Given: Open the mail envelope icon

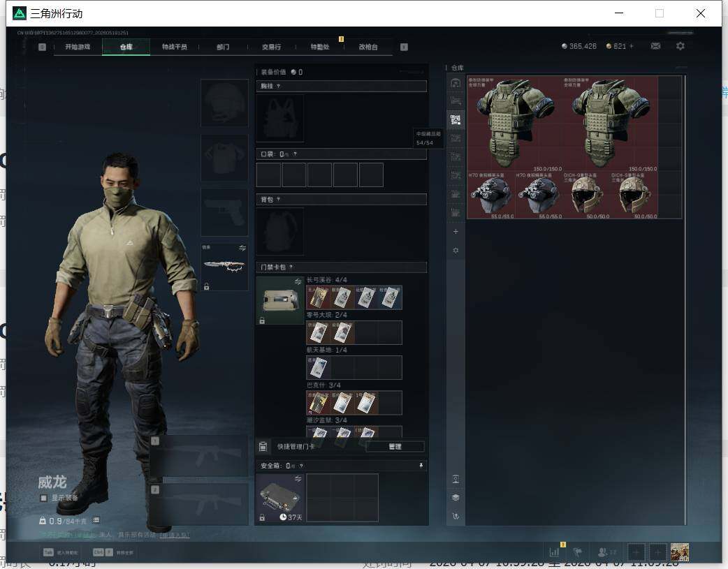Looking at the screenshot, I should click(x=655, y=46).
